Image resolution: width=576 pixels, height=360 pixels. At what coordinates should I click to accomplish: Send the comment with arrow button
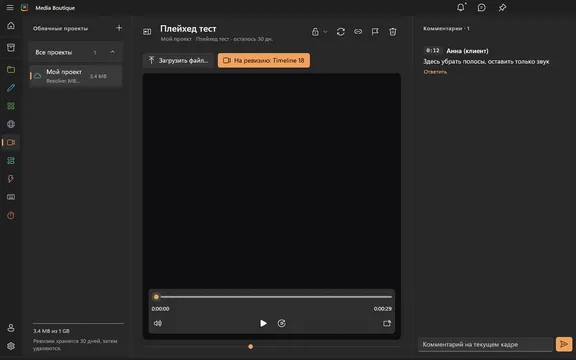coord(564,344)
